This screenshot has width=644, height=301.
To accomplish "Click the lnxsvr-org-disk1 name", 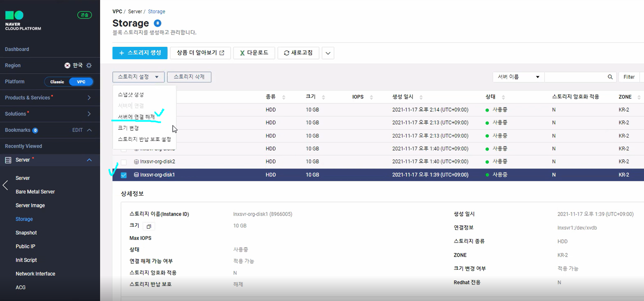I will click(x=158, y=175).
